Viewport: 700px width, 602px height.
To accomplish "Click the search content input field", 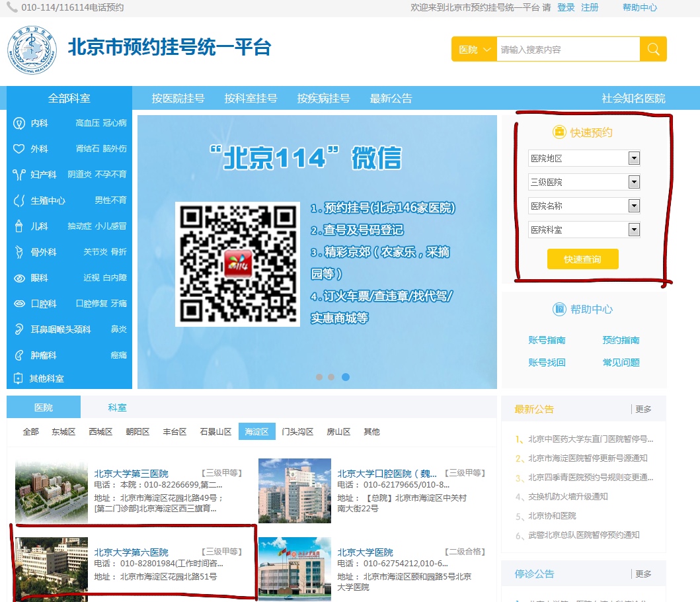I will (x=568, y=49).
